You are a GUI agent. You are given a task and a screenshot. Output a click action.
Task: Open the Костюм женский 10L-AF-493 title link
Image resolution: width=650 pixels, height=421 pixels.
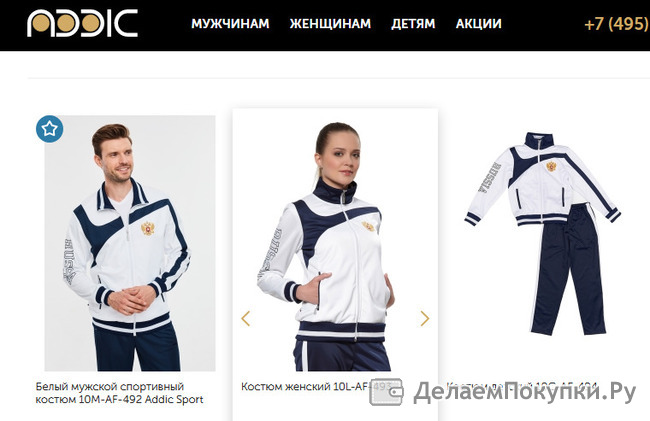point(316,386)
